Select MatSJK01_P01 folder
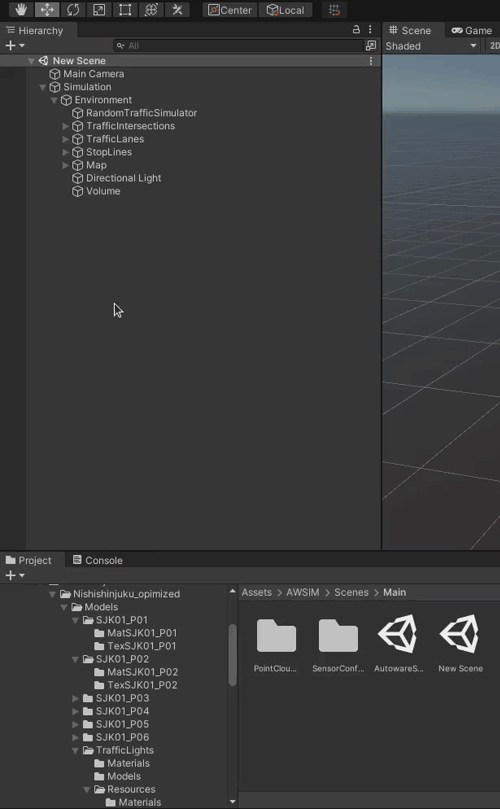The height and width of the screenshot is (809, 500). tap(136, 633)
